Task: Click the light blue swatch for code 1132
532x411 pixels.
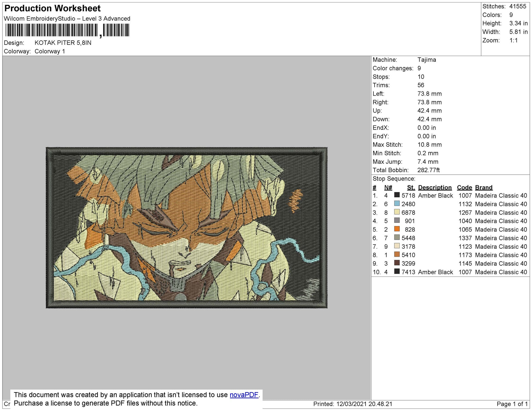Action: [x=397, y=204]
